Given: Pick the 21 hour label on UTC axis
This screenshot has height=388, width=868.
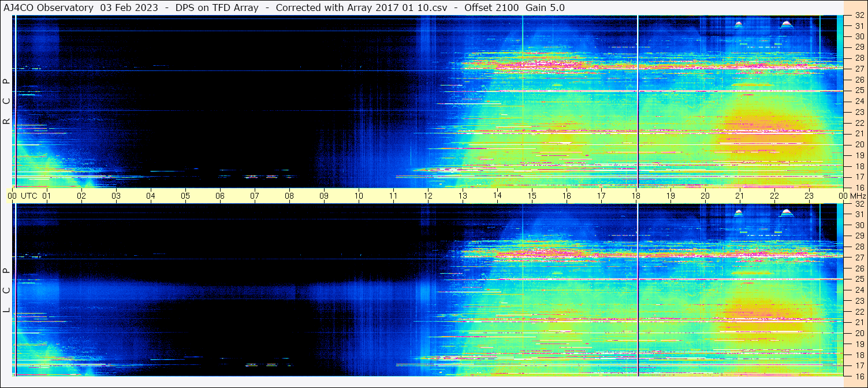Looking at the screenshot, I should tap(740, 196).
